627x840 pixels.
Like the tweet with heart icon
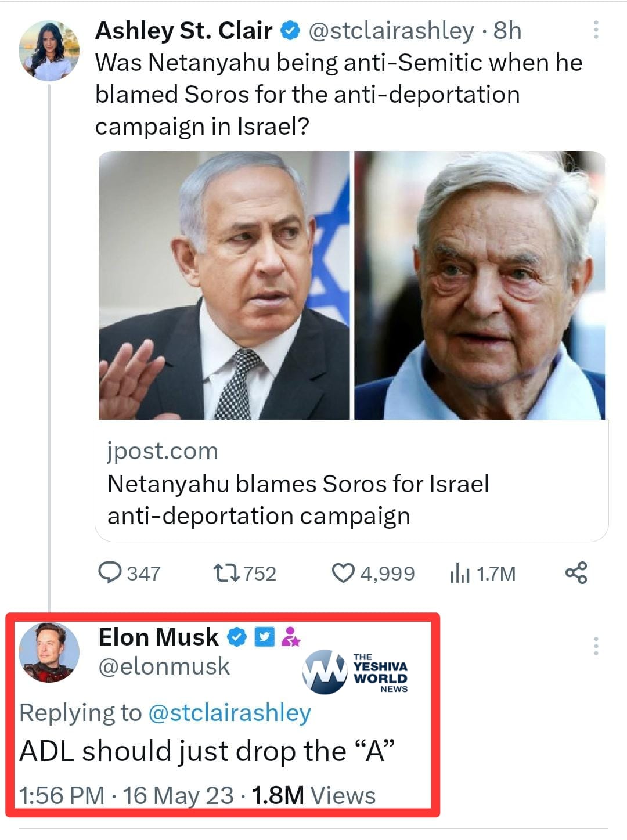click(343, 573)
